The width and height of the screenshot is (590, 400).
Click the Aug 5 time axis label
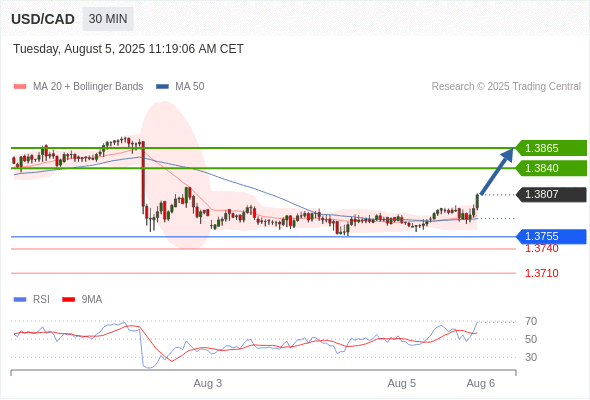pyautogui.click(x=402, y=383)
